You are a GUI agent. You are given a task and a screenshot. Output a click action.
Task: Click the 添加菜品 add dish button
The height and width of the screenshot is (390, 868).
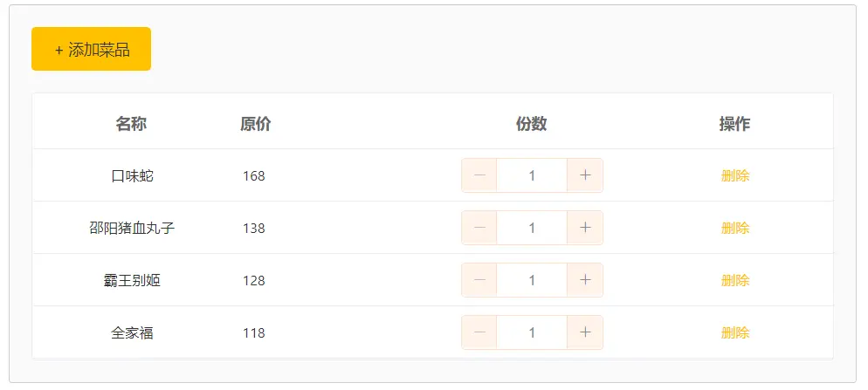tap(91, 49)
